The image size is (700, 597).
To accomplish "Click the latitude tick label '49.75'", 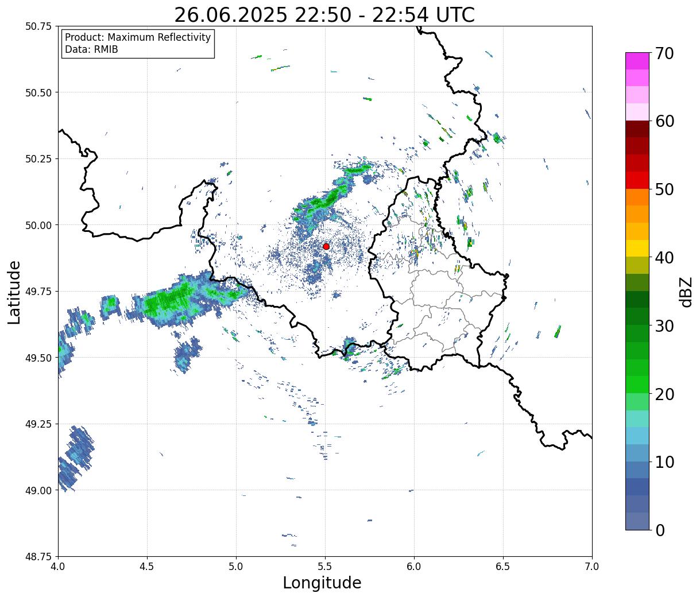I will pyautogui.click(x=38, y=292).
